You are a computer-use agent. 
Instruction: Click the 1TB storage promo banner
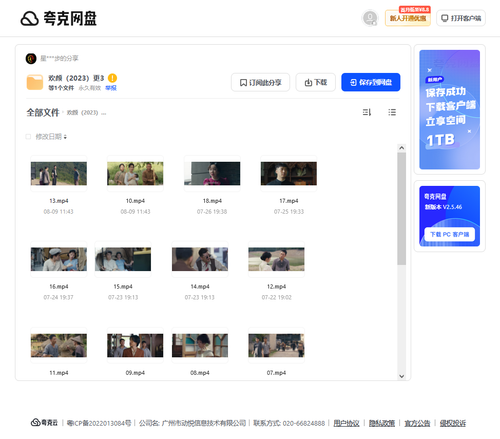pyautogui.click(x=449, y=110)
